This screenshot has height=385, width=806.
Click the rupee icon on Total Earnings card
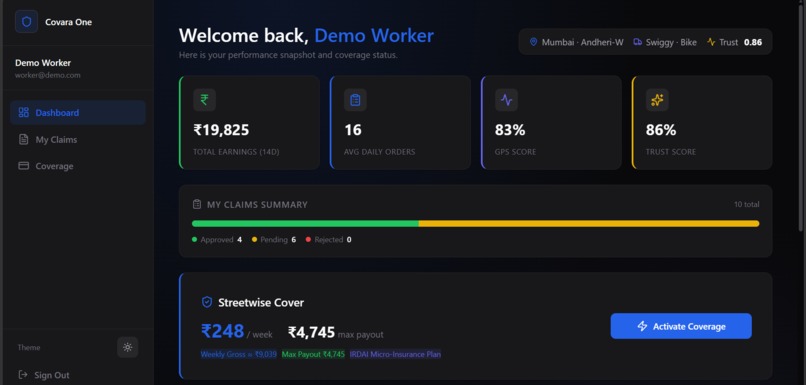pos(204,100)
